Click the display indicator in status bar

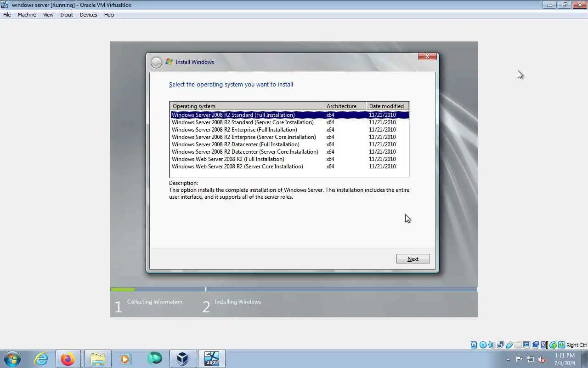point(527,345)
